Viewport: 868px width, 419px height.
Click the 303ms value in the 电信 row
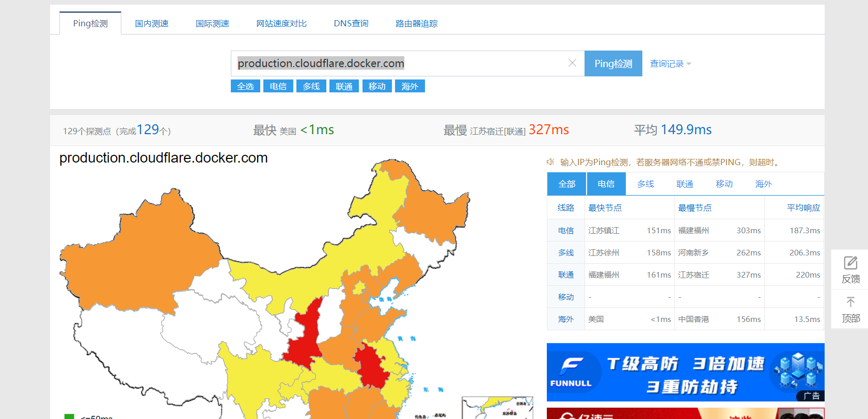click(x=749, y=231)
